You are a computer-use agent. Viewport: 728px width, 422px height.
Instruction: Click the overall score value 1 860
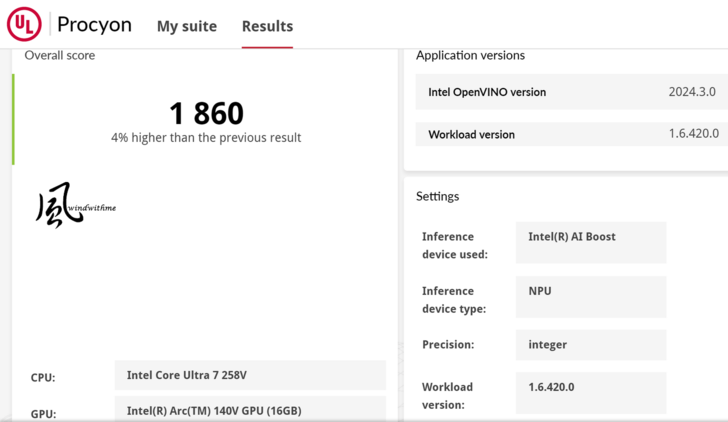pyautogui.click(x=206, y=113)
